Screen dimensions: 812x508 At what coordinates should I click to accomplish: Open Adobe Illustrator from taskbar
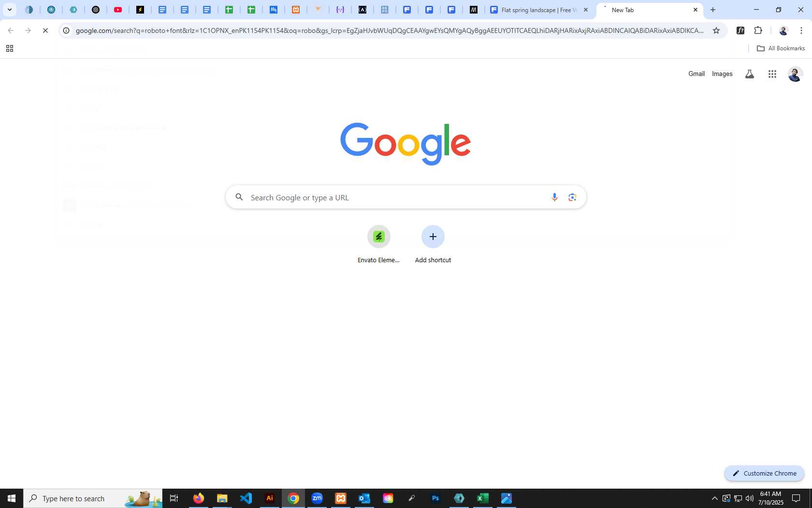tap(270, 498)
